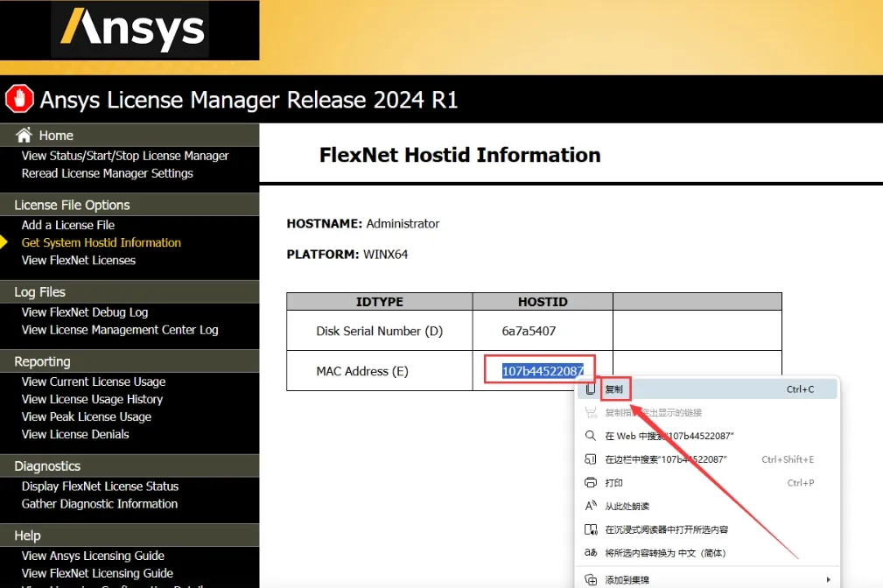The height and width of the screenshot is (588, 883).
Task: Click the immersive reader icon
Action: coord(590,529)
